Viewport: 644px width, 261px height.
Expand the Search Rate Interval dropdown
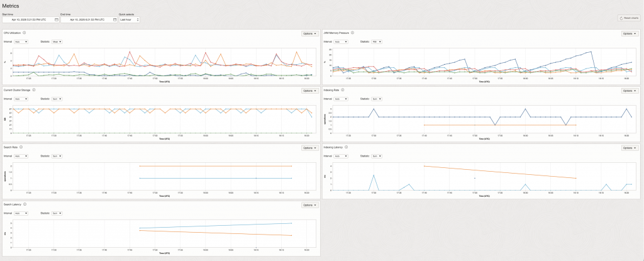(22, 155)
